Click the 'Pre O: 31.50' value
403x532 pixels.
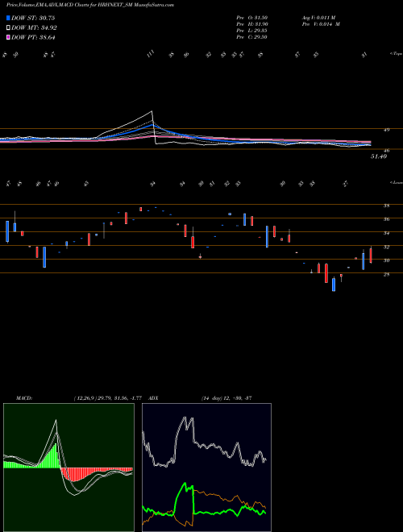[x=251, y=17]
